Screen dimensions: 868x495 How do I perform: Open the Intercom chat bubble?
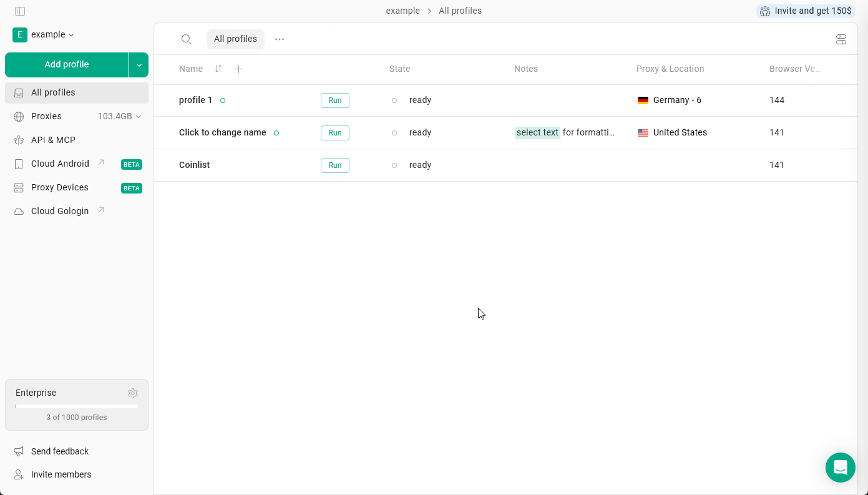(841, 468)
